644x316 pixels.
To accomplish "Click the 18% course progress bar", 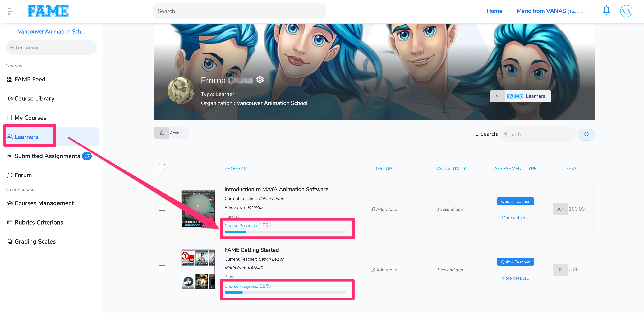I will pos(285,232).
